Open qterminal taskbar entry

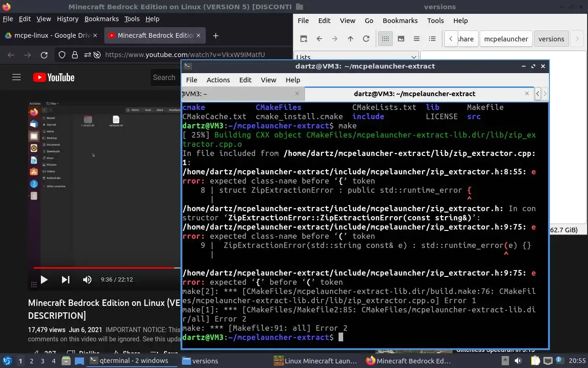point(132,361)
